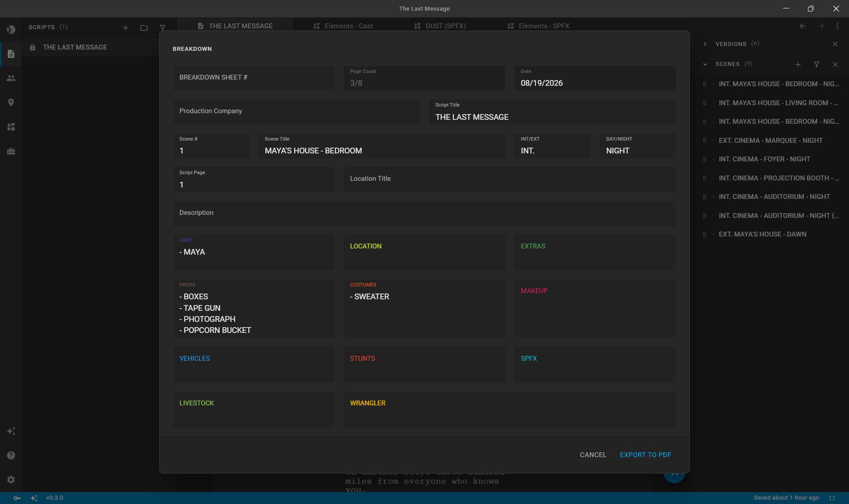Navigate forward with the right arrow

point(821,26)
